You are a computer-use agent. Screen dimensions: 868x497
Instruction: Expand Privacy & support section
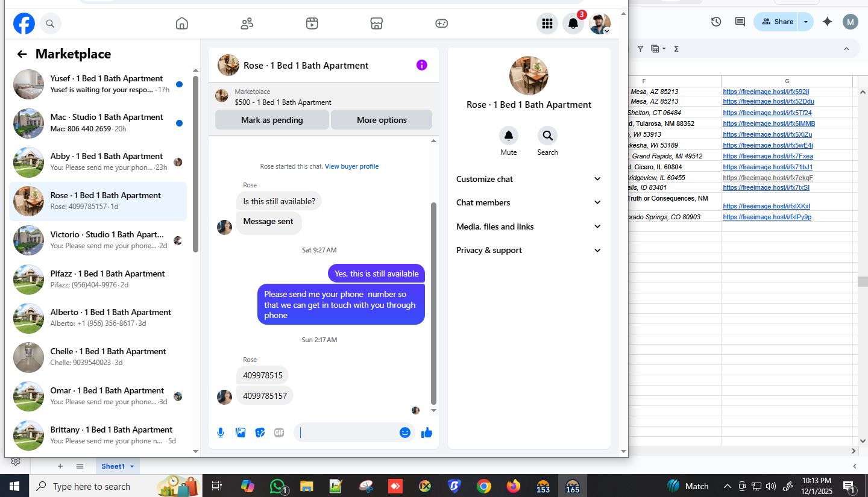(x=529, y=250)
